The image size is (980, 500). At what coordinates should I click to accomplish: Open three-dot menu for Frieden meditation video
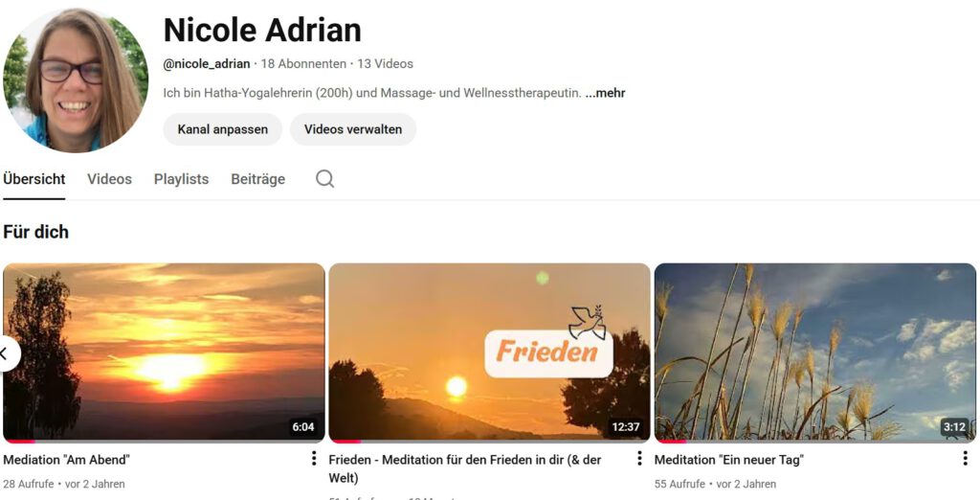point(639,459)
